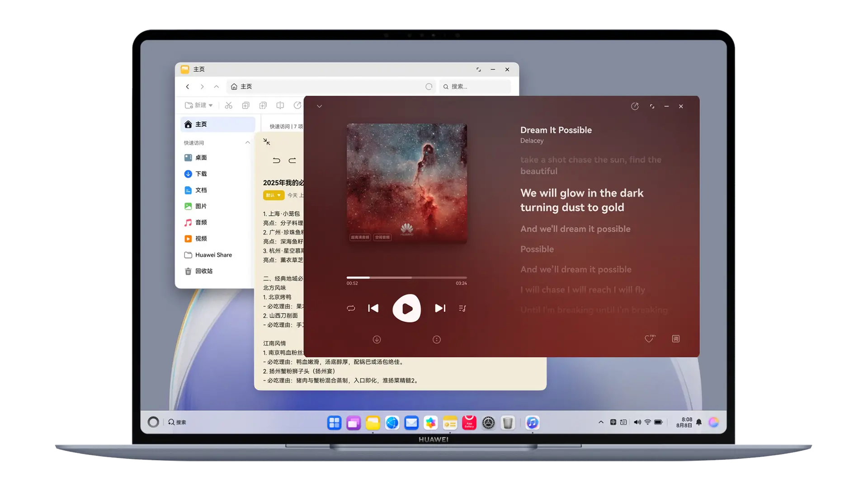Collapse the 快速访问 section
Viewport: 868px width, 488px height.
247,142
